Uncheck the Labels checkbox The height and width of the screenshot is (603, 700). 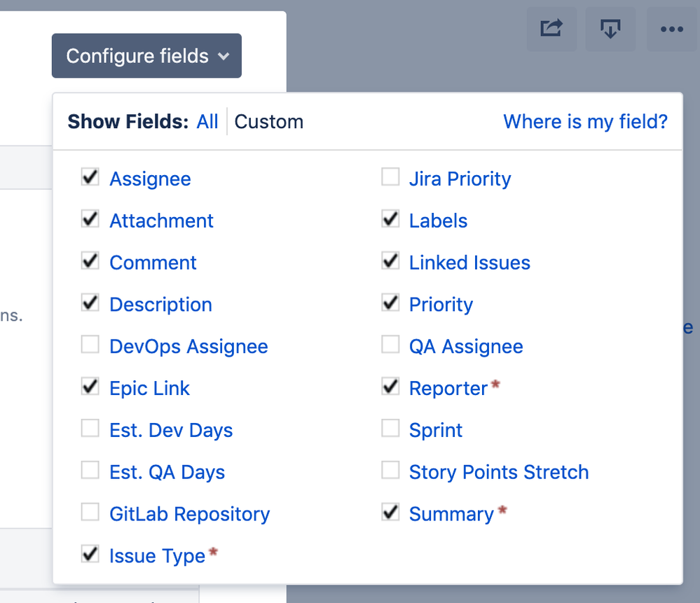point(390,219)
